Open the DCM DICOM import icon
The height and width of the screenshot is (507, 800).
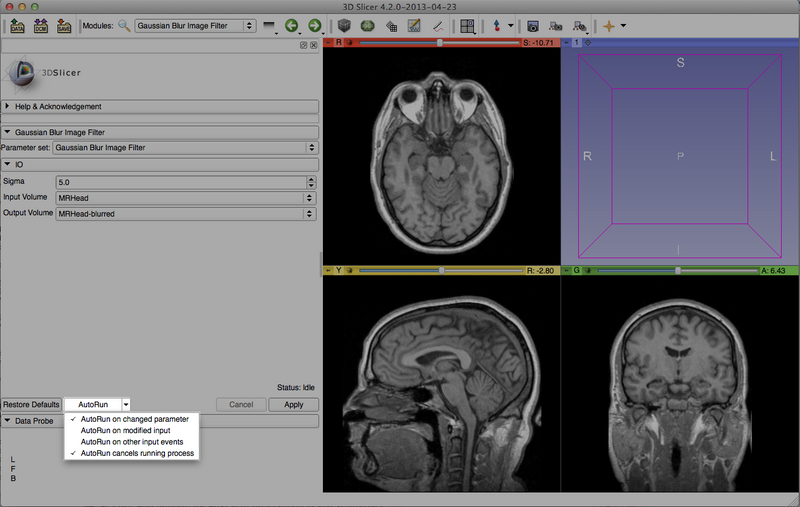[41, 25]
